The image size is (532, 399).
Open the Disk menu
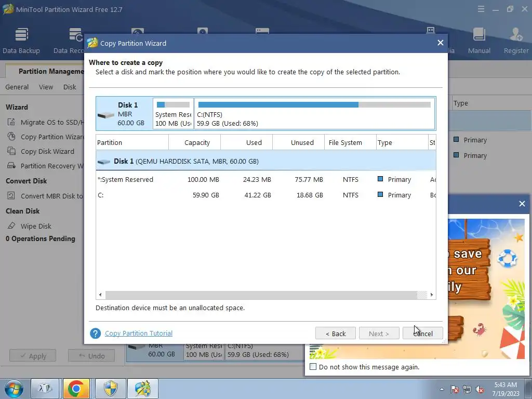[70, 87]
